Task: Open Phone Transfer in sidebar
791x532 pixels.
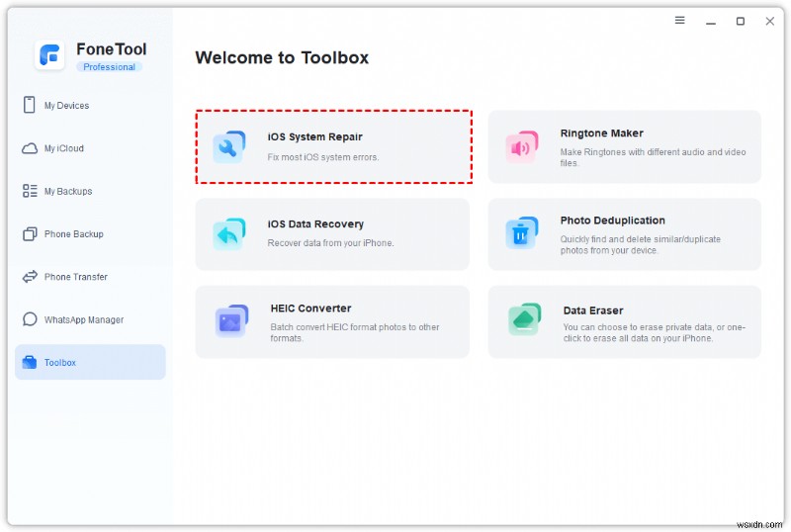Action: click(90, 277)
